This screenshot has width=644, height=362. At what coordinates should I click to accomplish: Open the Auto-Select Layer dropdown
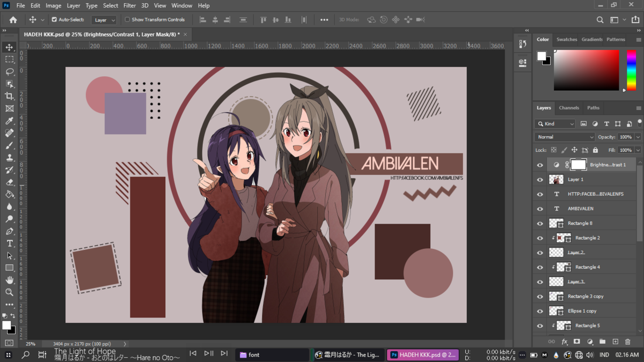click(104, 20)
